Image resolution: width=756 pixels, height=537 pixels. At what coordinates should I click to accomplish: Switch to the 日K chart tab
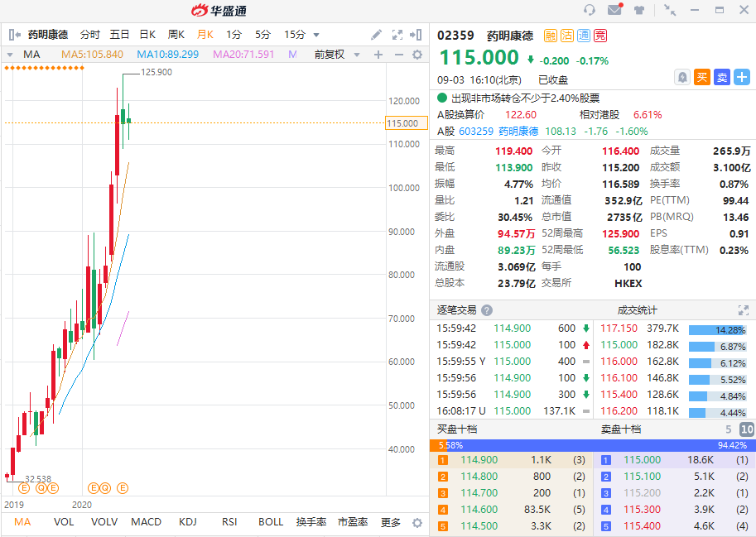146,34
